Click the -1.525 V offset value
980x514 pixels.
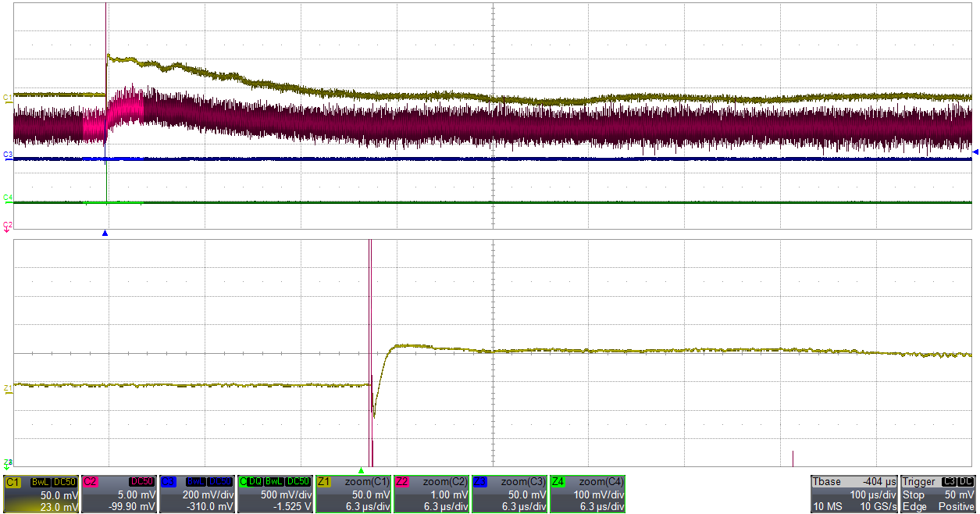[293, 507]
